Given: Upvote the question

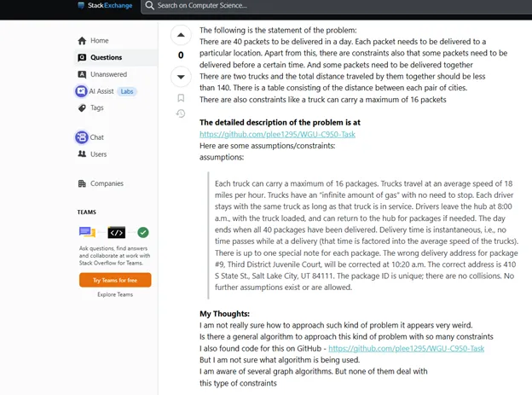Looking at the screenshot, I should 181,35.
